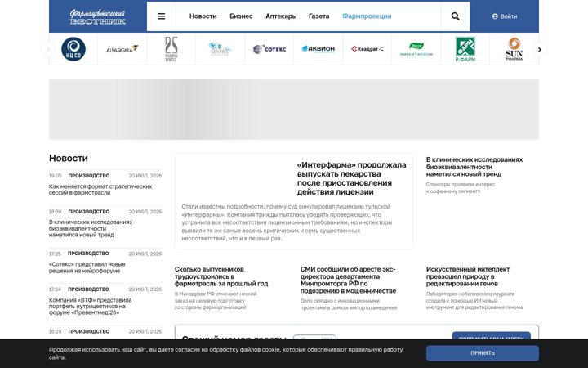Click subtitle «Спонсоры проявили интерес к орфанному сегменту»
The height and width of the screenshot is (368, 588).
coord(461,188)
